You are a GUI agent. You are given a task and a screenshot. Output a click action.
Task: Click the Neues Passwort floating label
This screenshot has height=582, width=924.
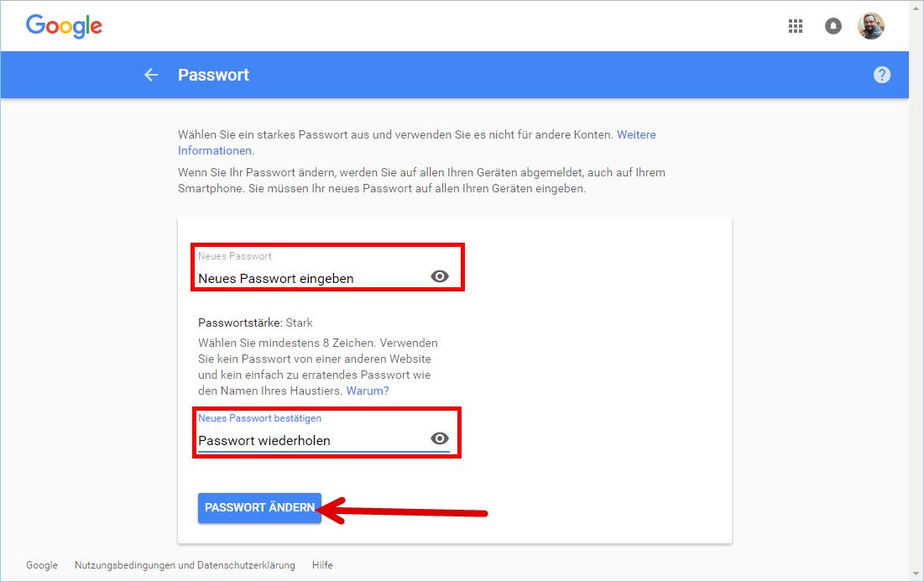point(234,256)
